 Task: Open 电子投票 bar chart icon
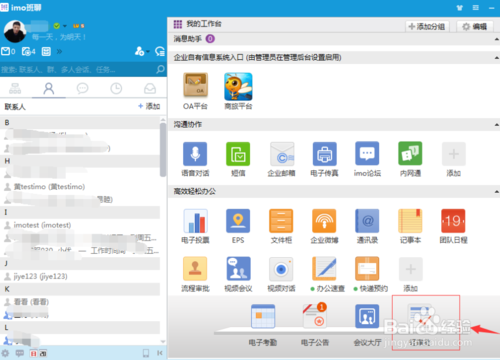tap(195, 221)
